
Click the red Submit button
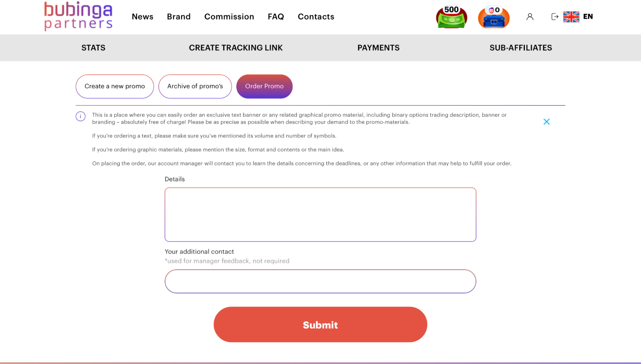pos(320,325)
